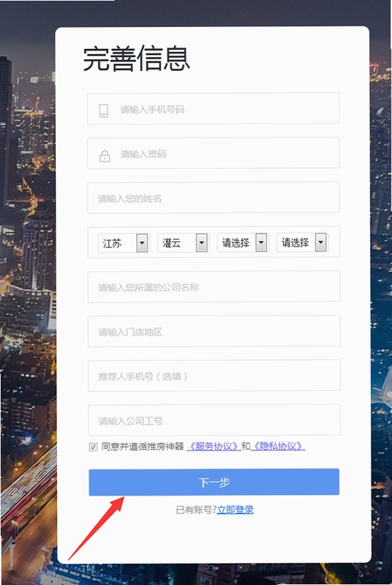Open the 《隐私协议》 link
The width and height of the screenshot is (392, 585).
click(x=278, y=446)
